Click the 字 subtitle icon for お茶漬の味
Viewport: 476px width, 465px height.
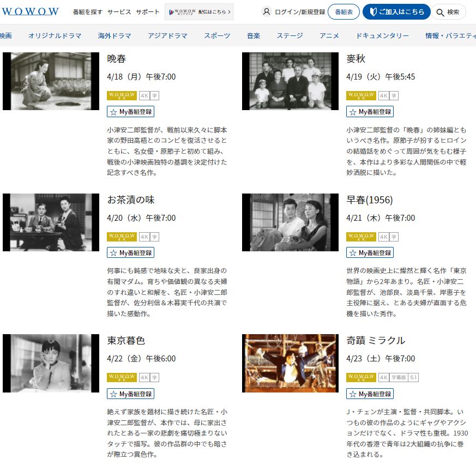tap(154, 237)
